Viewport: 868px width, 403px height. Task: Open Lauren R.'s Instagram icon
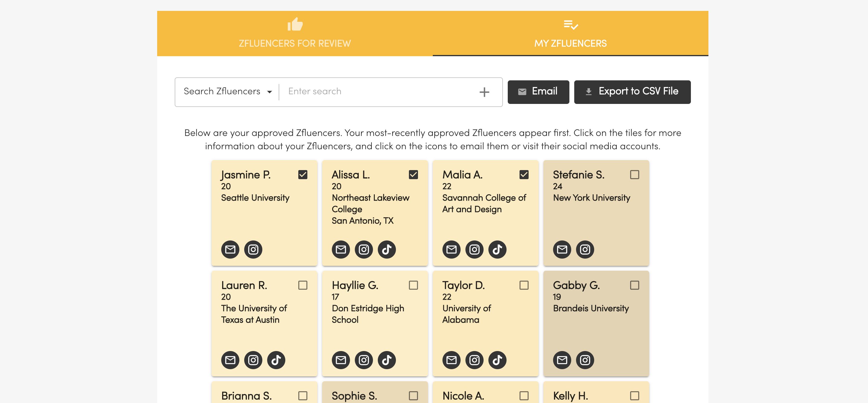[253, 360]
